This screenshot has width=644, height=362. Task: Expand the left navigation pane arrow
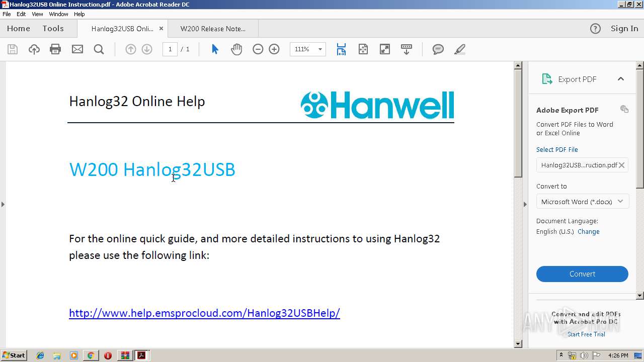tap(3, 204)
